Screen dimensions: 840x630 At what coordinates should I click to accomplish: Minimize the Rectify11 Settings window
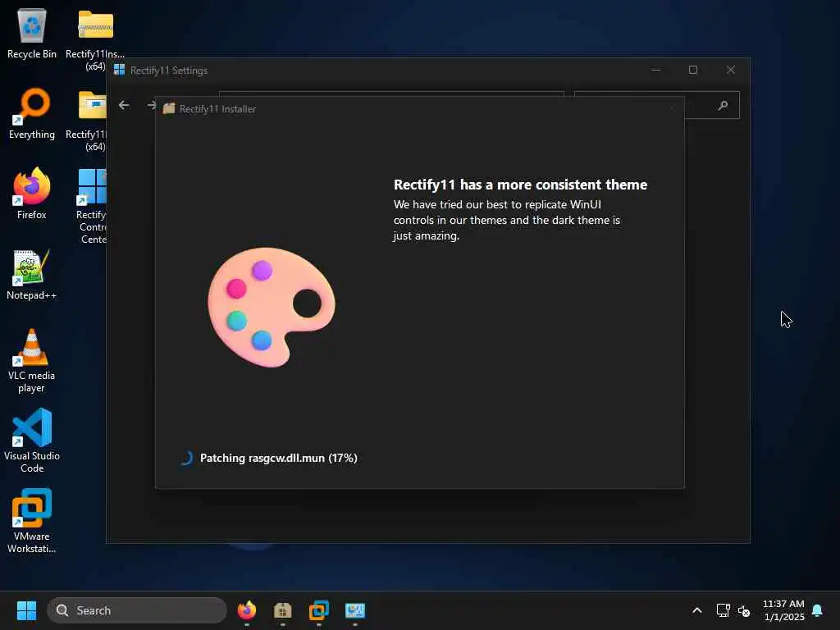point(656,71)
